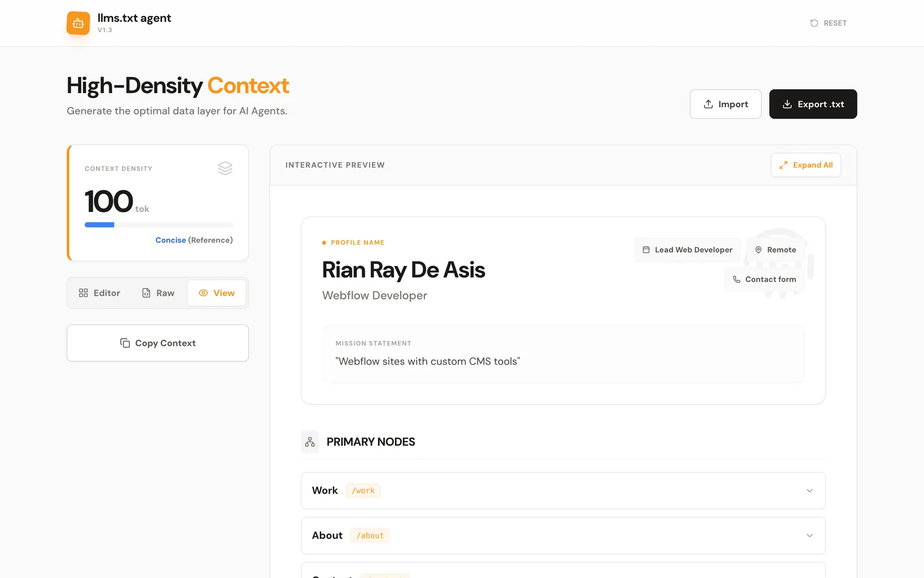The height and width of the screenshot is (578, 924).
Task: Click the /work path badge
Action: (363, 491)
